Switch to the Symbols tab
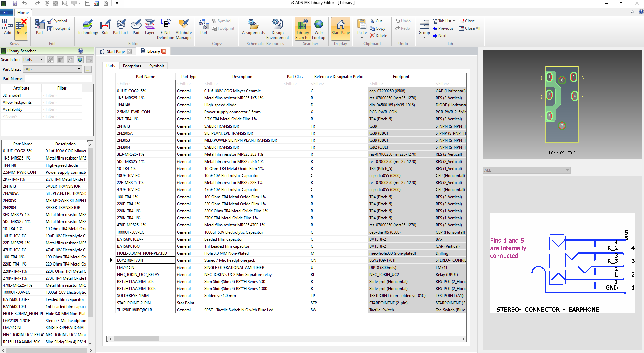 coord(157,66)
